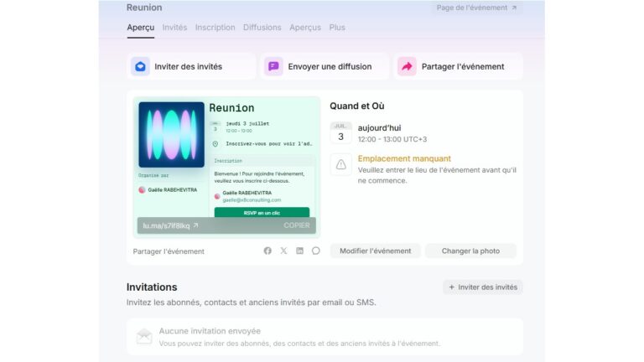Select the Aperçus tab
644x362 pixels.
(305, 28)
